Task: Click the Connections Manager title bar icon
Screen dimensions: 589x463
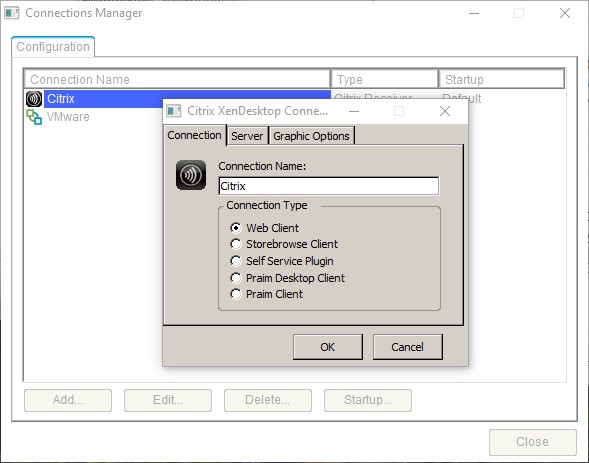Action: (12, 13)
